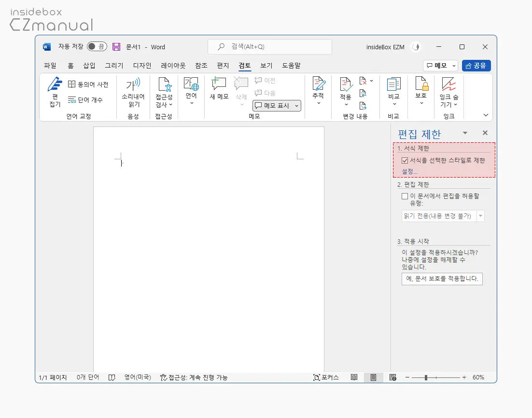
Task: Click the Next change icon in 변경 내용
Action: pyautogui.click(x=363, y=106)
